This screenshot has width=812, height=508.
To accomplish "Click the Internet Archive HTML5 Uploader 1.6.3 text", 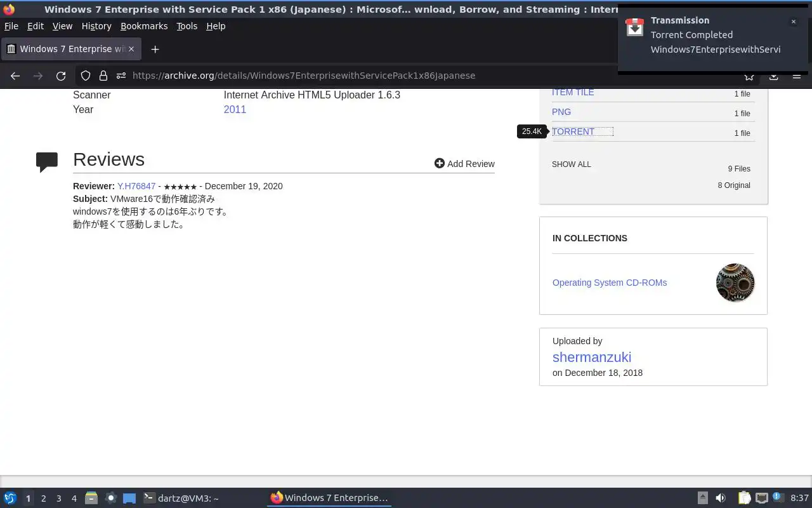I will pyautogui.click(x=312, y=95).
